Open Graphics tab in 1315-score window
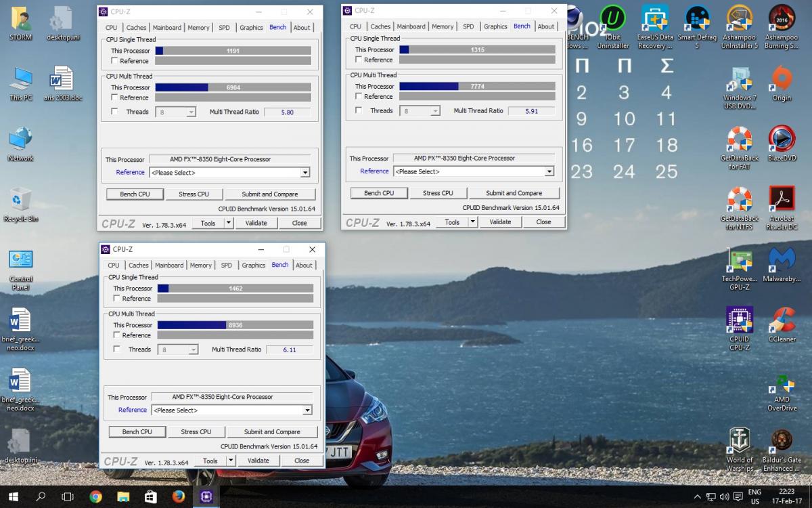Screen dimensions: 812x508 click(x=495, y=26)
